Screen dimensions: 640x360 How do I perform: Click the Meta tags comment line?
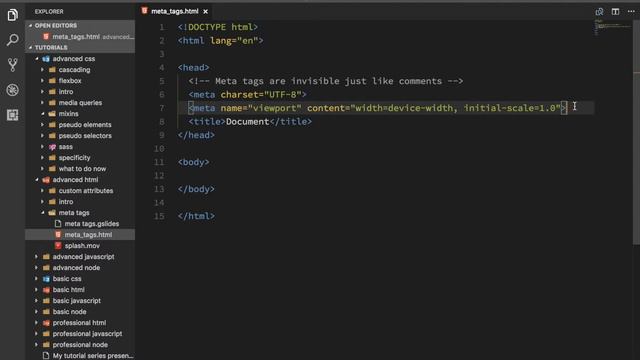(x=326, y=81)
